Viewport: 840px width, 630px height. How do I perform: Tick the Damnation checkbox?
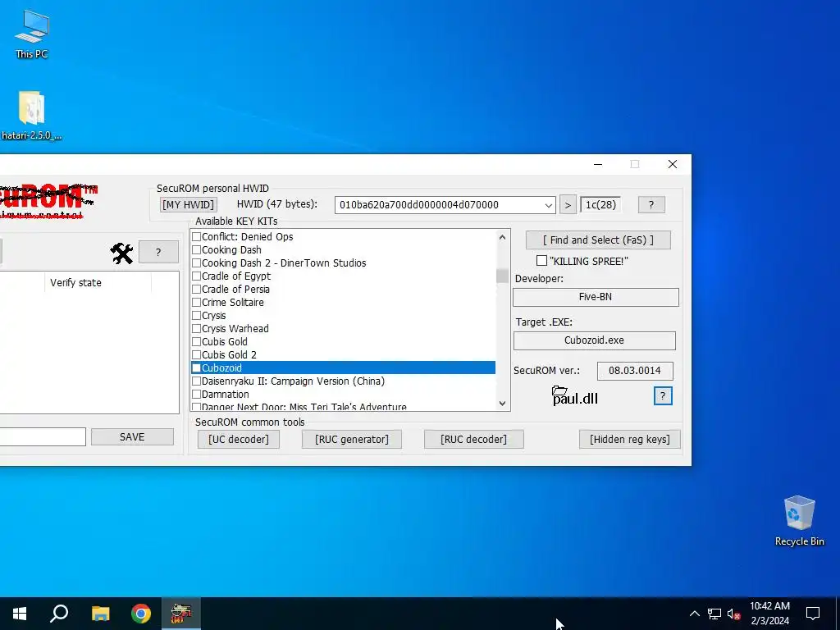[197, 395]
